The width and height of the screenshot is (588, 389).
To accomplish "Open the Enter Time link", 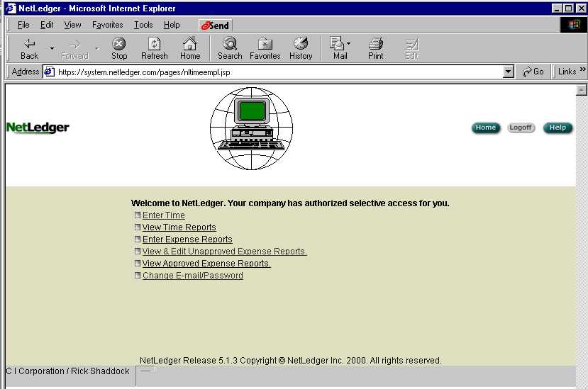I will (163, 215).
